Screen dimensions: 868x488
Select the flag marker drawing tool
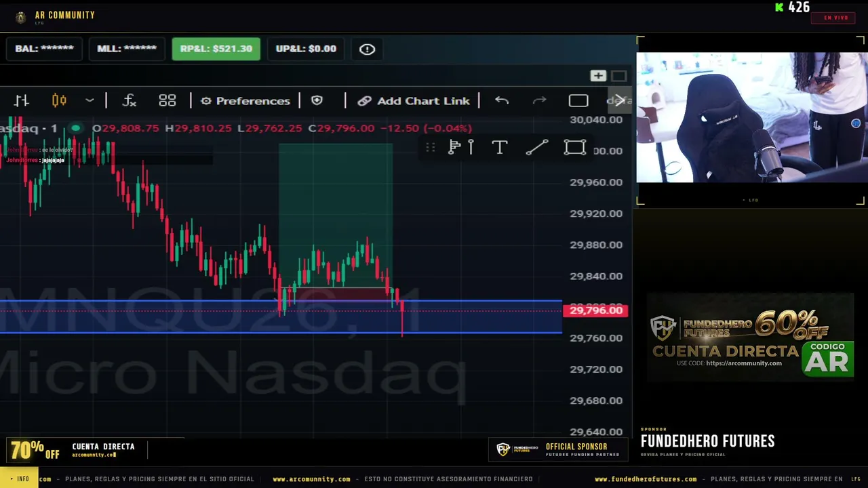point(454,147)
